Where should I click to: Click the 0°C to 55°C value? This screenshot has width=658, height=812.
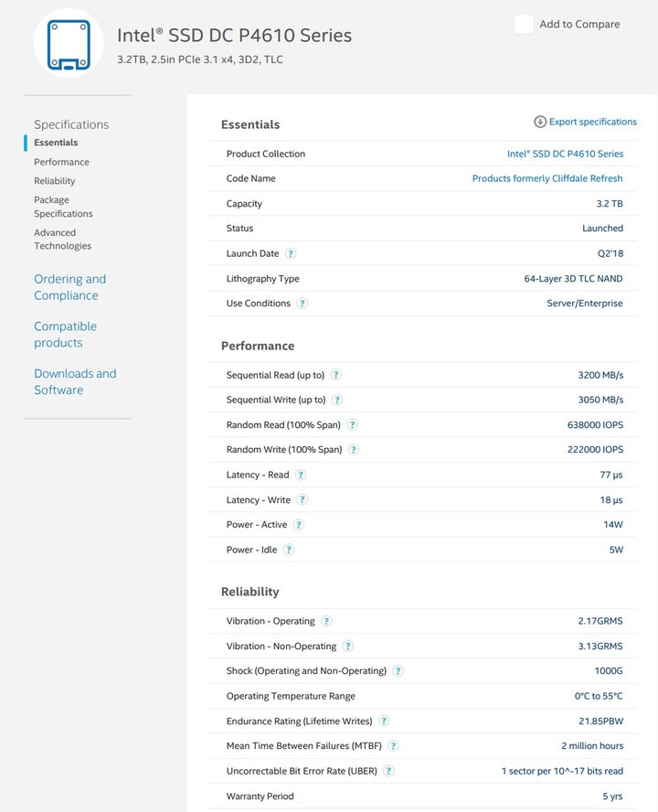tap(599, 696)
